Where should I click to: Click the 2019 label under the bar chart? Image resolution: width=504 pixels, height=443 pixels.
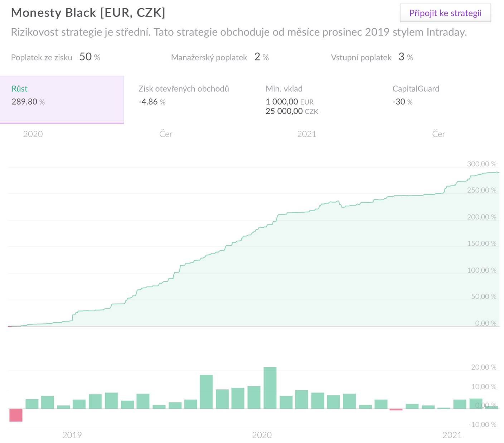(72, 435)
